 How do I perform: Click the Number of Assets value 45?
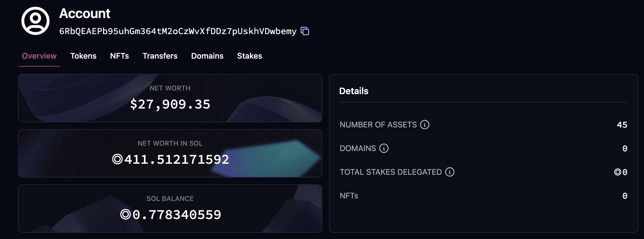[622, 125]
